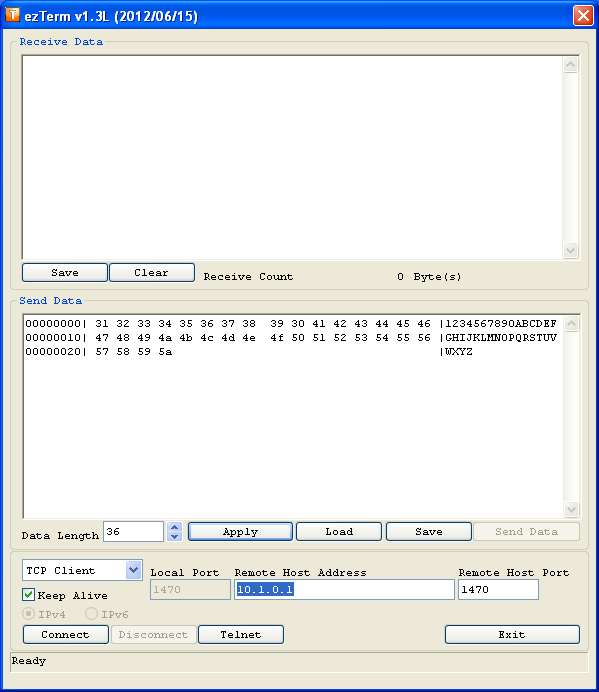Click Send Data scrollbar down arrow
The image size is (599, 692).
pos(571,509)
